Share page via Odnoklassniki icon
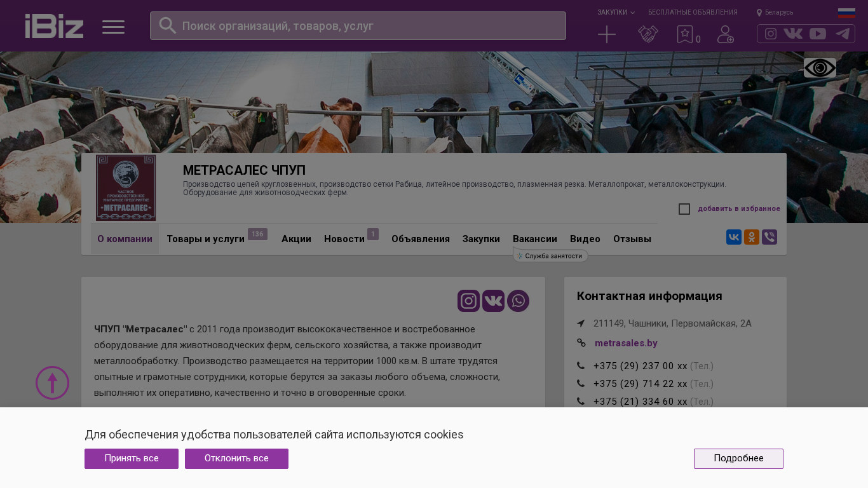Screen dimensions: 868x488 point(752,237)
